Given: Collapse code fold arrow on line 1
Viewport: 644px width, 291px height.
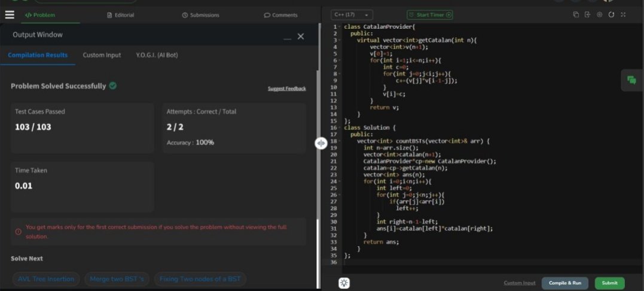Looking at the screenshot, I should (x=340, y=27).
